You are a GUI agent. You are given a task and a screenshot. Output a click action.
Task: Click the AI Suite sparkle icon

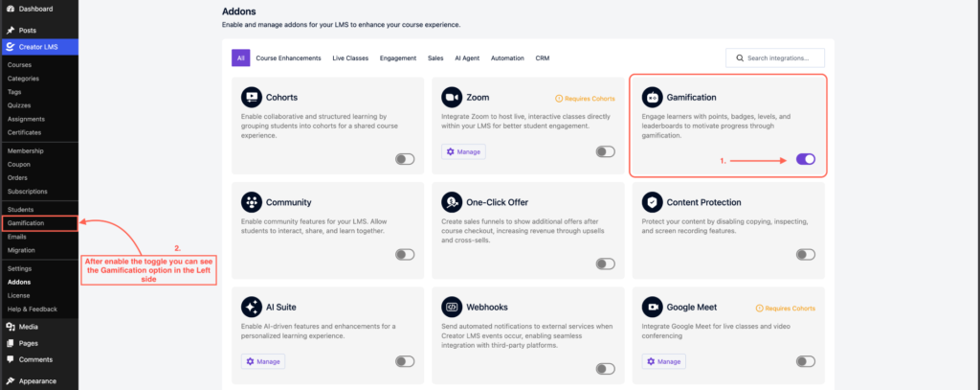click(x=252, y=307)
